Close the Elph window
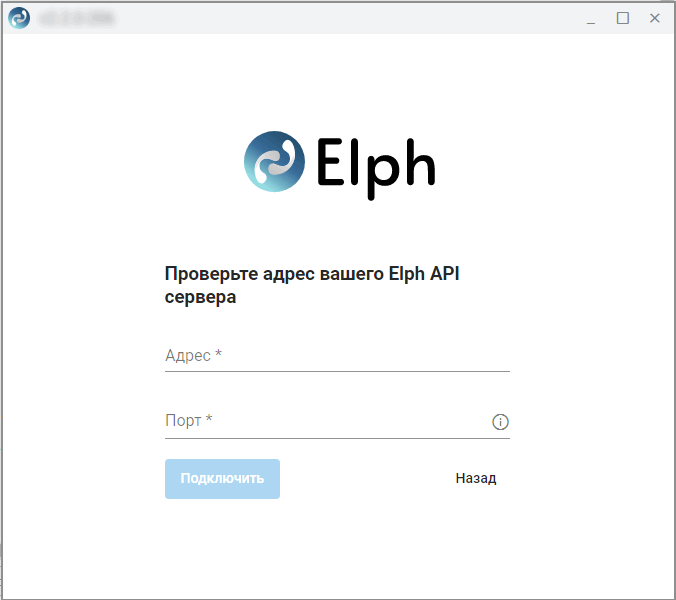The height and width of the screenshot is (600, 676). 654,18
